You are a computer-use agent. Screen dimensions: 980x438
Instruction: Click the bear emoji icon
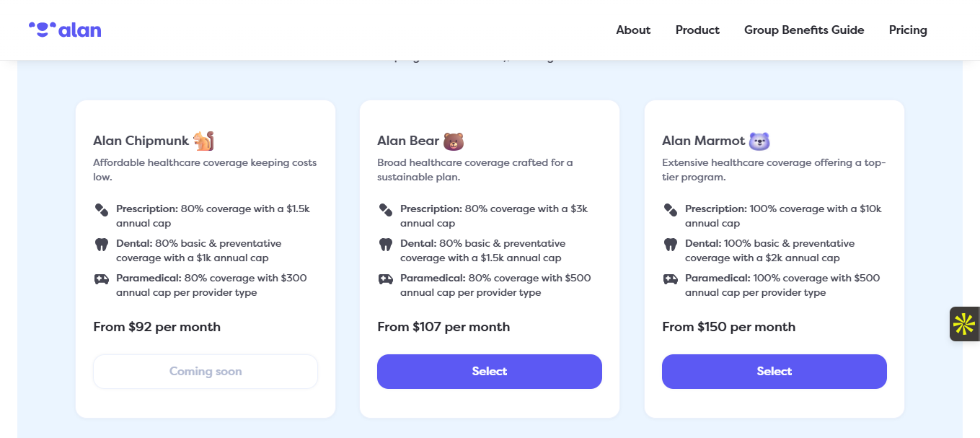454,141
